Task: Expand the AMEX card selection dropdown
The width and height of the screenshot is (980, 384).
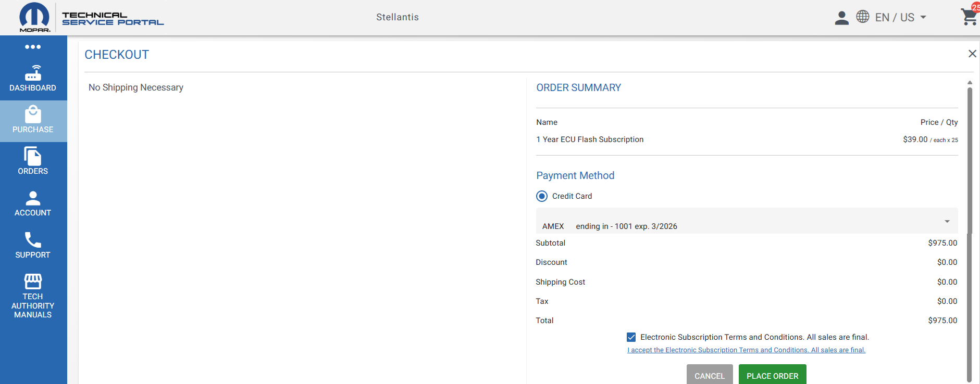Action: pyautogui.click(x=947, y=222)
